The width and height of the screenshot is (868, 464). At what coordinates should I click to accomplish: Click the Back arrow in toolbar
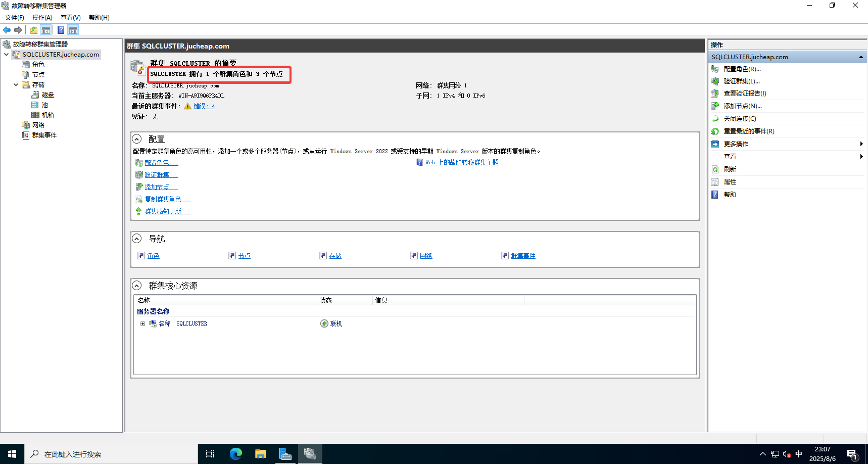coord(7,30)
